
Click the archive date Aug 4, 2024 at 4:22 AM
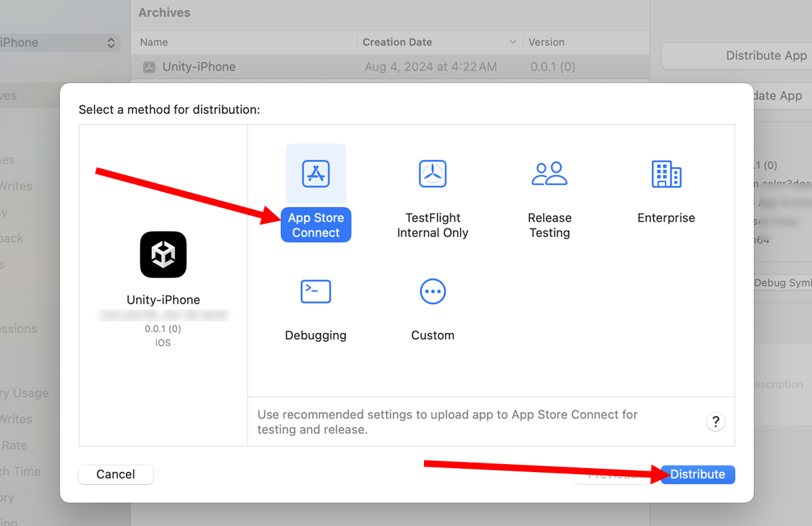pyautogui.click(x=431, y=67)
